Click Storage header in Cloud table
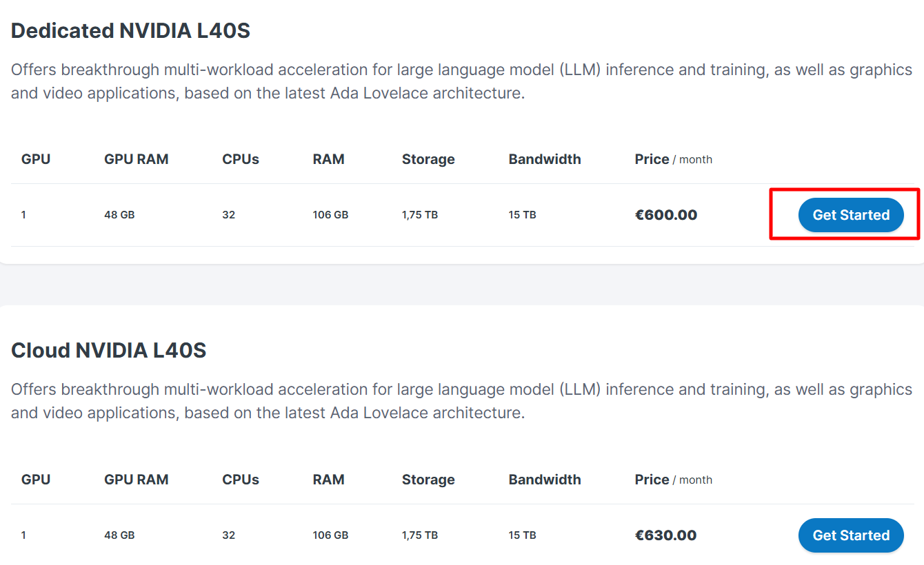 tap(428, 480)
